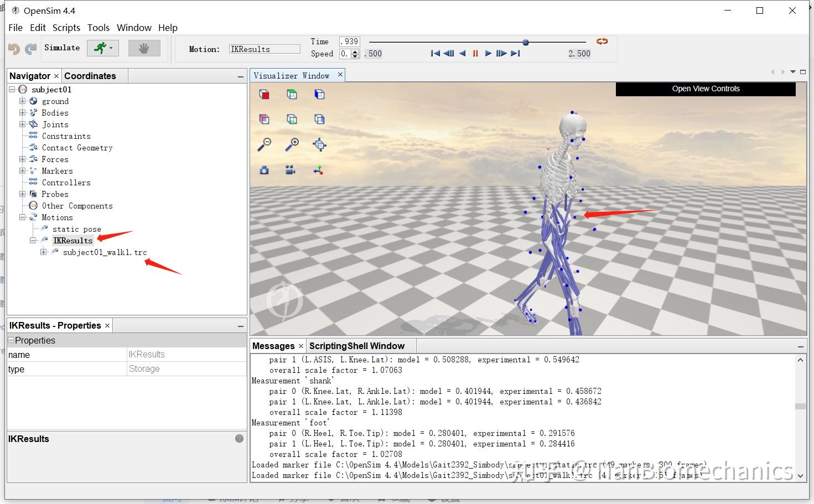Click the Open View Controls button
Viewport: 814px width, 504px height.
(706, 89)
